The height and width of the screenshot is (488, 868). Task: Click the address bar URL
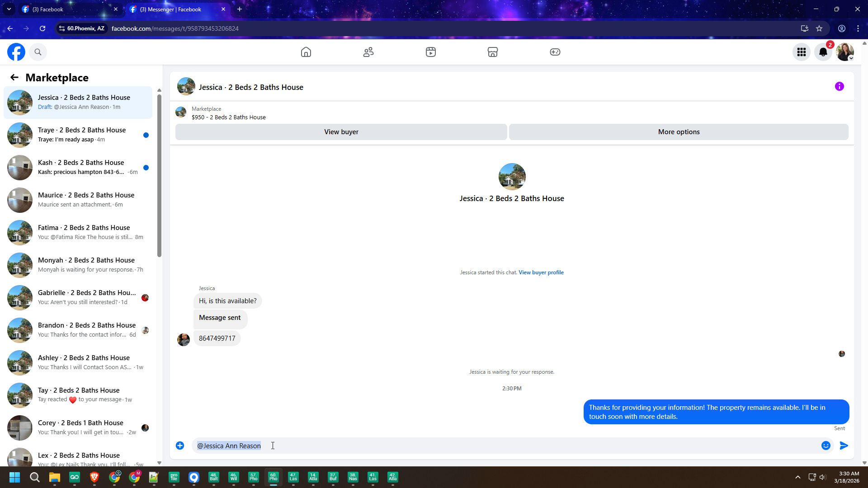tap(175, 28)
